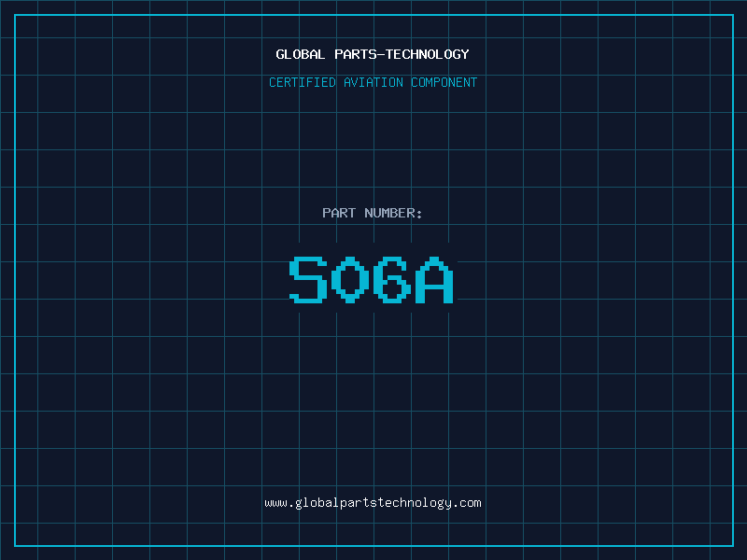
Task: Click the word AVIATION in the subtitle
Action: (x=373, y=82)
